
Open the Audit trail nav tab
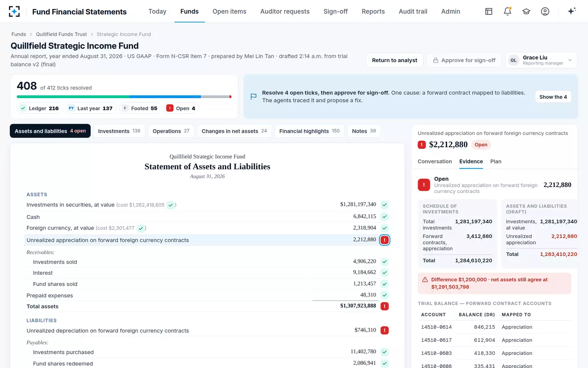413,11
